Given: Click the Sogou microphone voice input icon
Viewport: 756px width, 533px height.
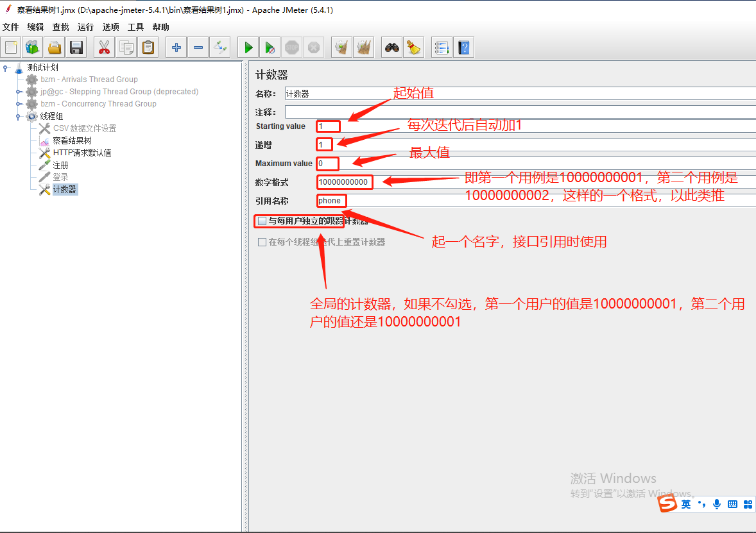Looking at the screenshot, I should tap(717, 504).
